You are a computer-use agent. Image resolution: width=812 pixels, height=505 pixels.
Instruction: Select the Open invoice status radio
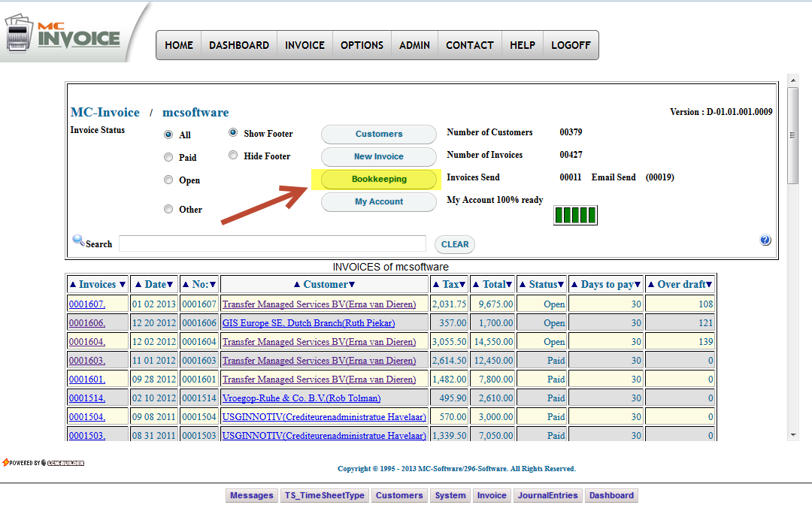coord(168,180)
